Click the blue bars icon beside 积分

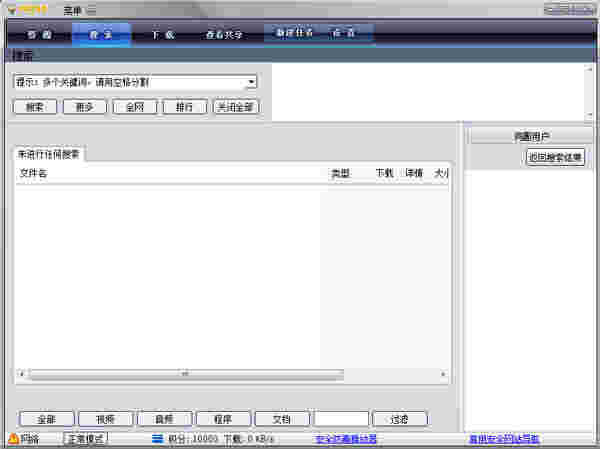pos(157,438)
